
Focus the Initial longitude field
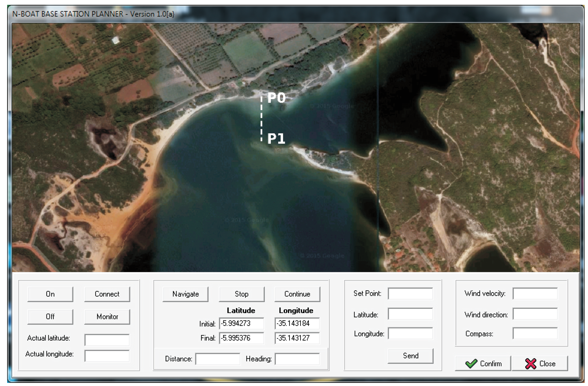(x=297, y=324)
